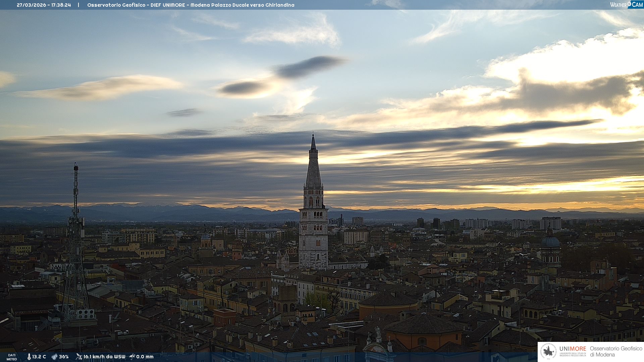Click the rain umbrella precipitation icon
The image size is (644, 362).
pyautogui.click(x=132, y=357)
